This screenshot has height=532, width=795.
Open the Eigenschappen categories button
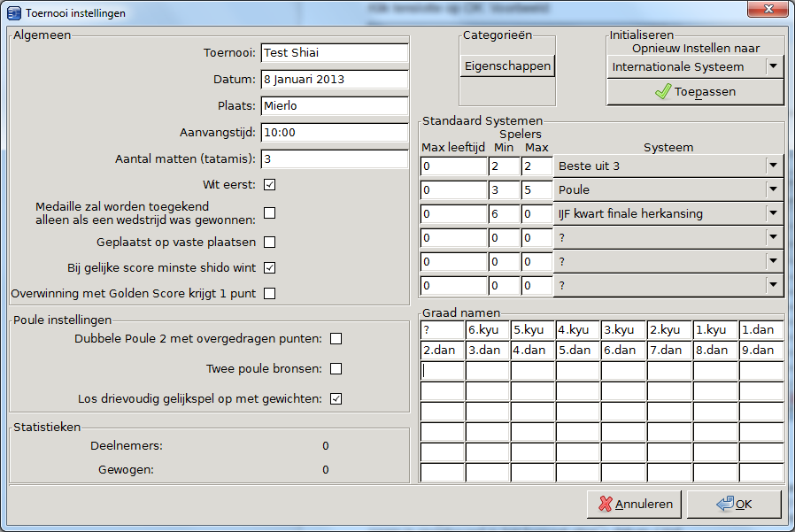(x=507, y=66)
